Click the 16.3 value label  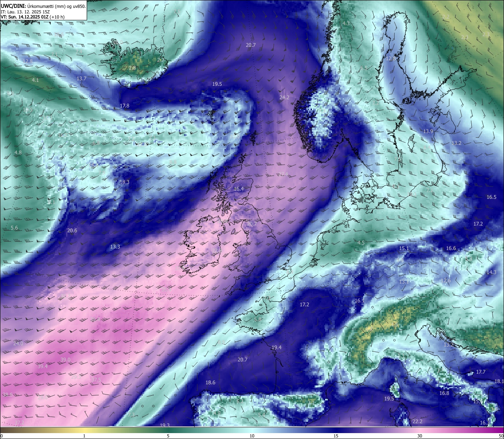[485, 422]
